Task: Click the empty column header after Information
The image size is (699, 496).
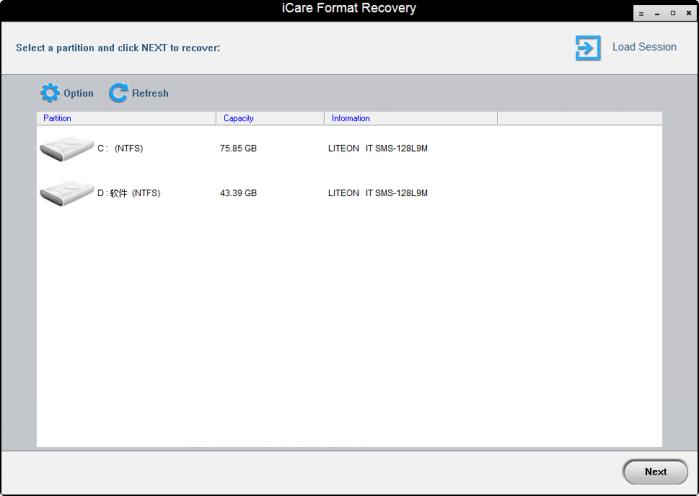Action: click(580, 118)
